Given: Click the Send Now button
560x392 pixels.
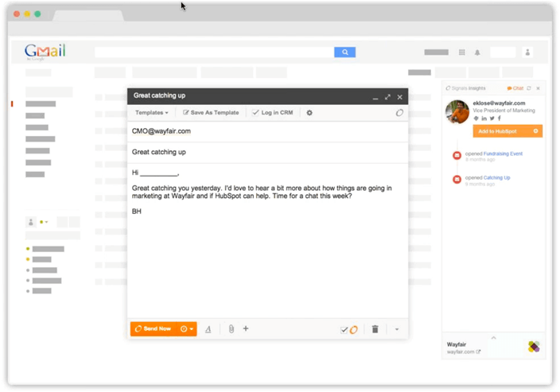Looking at the screenshot, I should click(154, 329).
